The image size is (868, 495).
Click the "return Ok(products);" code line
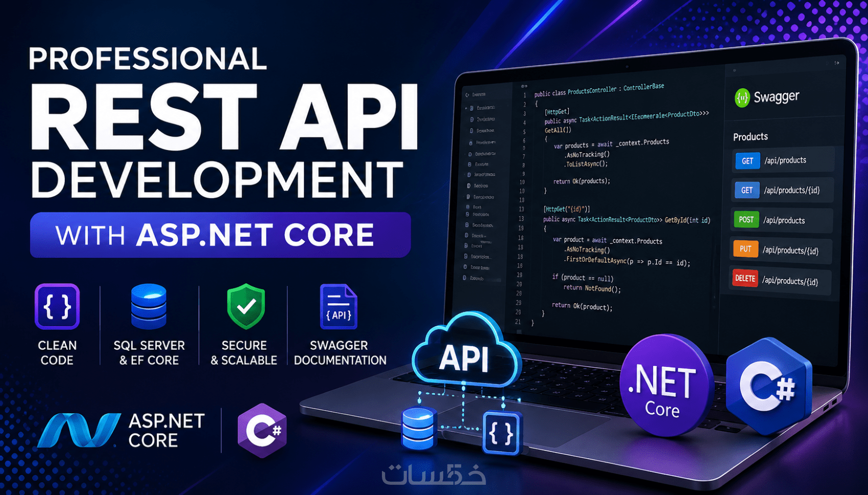click(582, 181)
